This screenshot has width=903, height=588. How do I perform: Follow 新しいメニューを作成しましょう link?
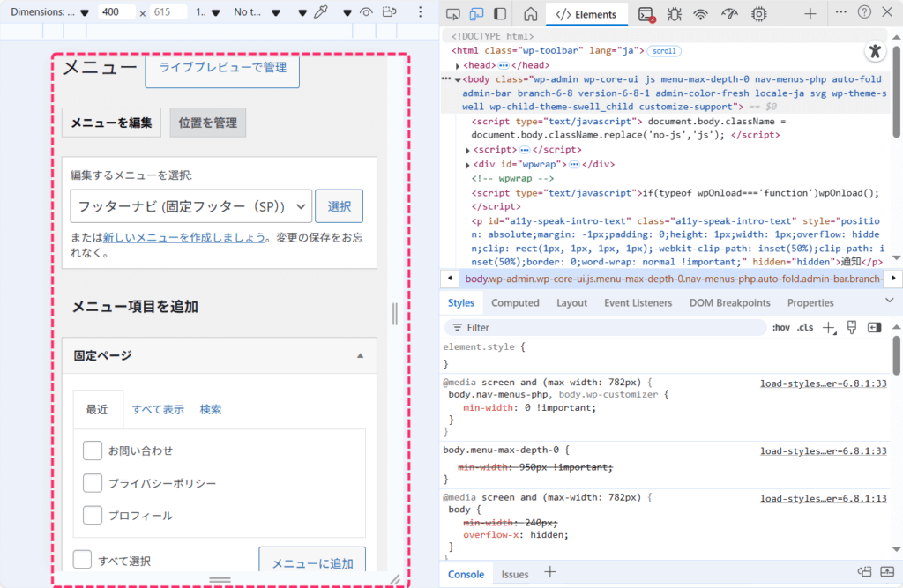tap(184, 237)
